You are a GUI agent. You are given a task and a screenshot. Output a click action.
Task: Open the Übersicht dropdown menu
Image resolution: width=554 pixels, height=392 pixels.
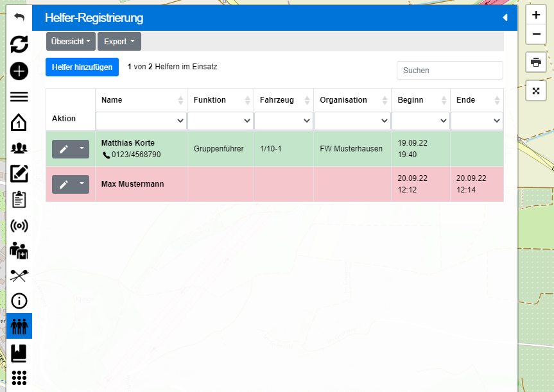tap(71, 42)
